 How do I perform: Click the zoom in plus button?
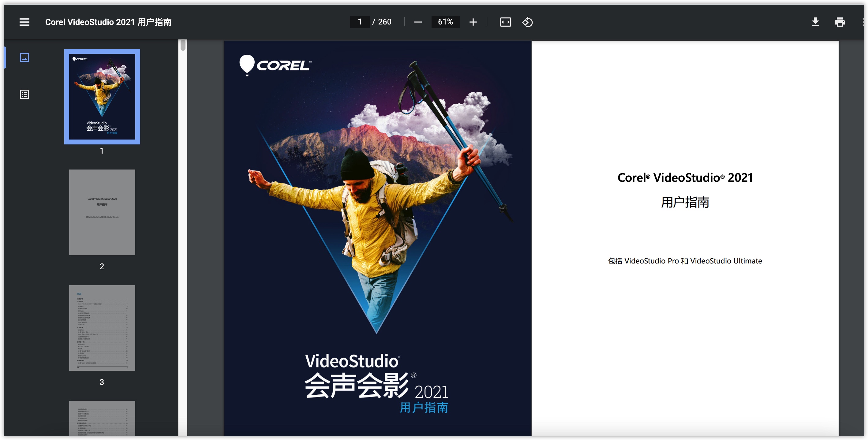[473, 22]
